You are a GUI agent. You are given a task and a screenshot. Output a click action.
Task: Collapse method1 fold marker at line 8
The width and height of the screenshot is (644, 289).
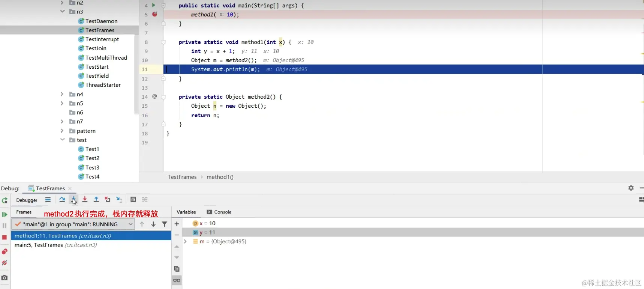[163, 42]
